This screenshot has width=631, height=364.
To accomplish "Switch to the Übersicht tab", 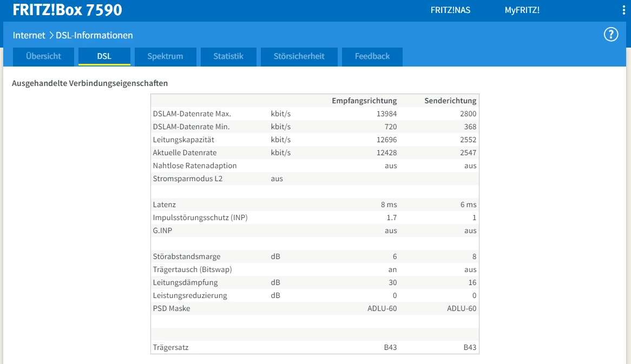I will (43, 56).
